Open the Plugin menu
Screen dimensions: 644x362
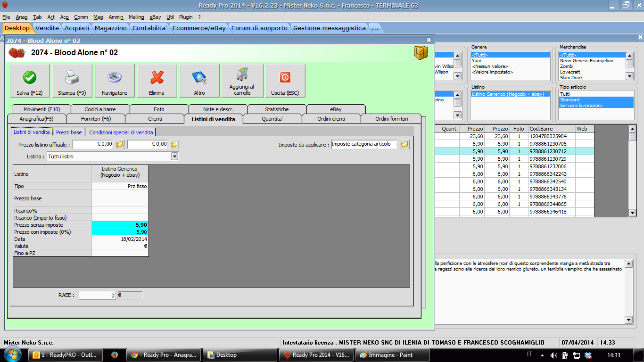pyautogui.click(x=186, y=17)
